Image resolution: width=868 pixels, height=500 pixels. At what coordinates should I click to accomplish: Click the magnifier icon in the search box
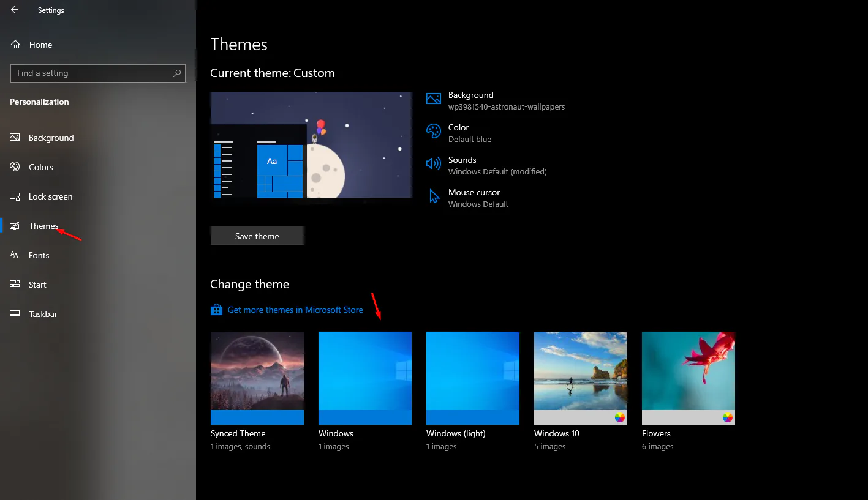[x=177, y=73]
